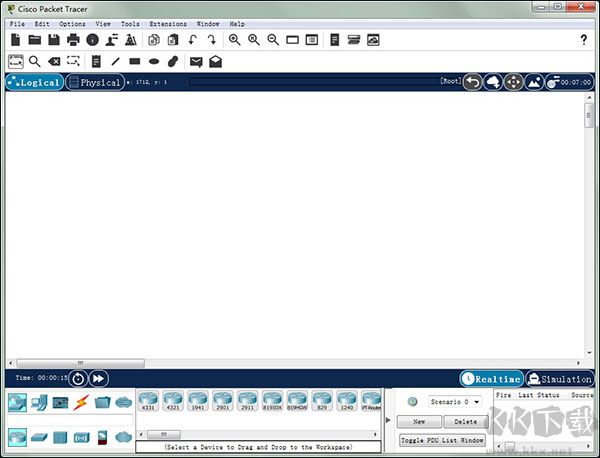Click the Inspect magnifier tool
Image resolution: width=600 pixels, height=458 pixels.
pos(35,61)
